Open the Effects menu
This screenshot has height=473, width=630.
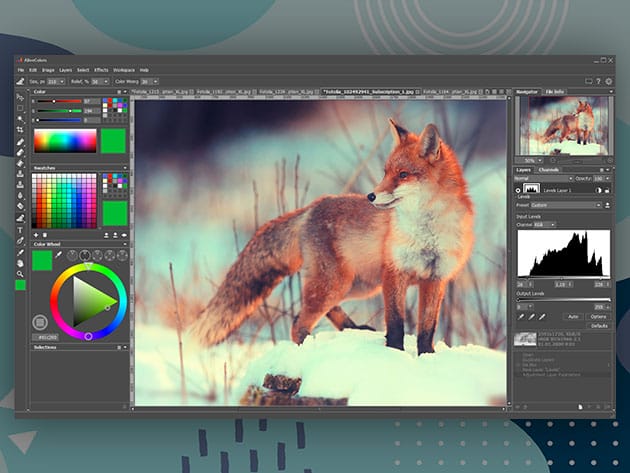pos(100,70)
